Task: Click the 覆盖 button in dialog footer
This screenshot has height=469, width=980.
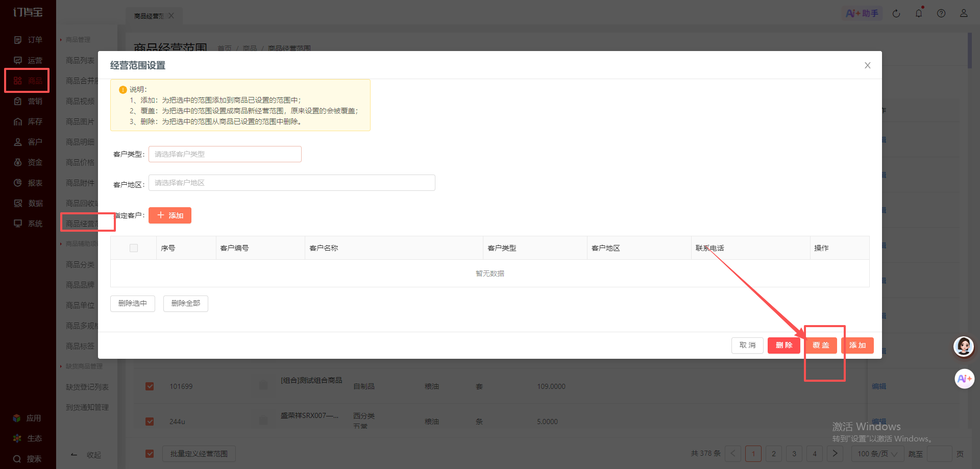Action: (x=821, y=345)
